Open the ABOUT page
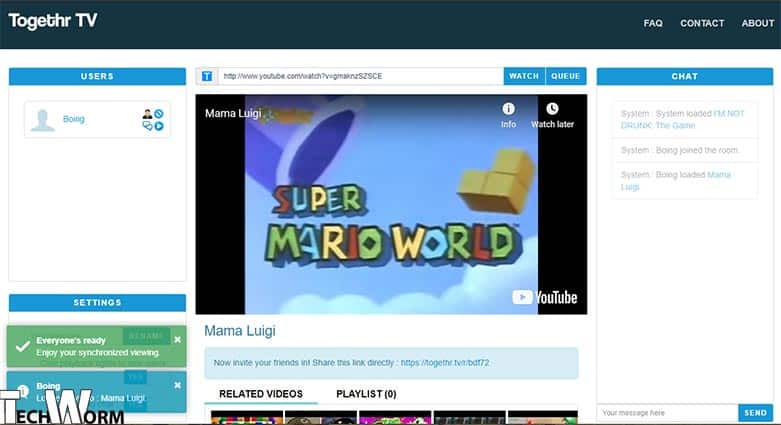 pos(758,23)
